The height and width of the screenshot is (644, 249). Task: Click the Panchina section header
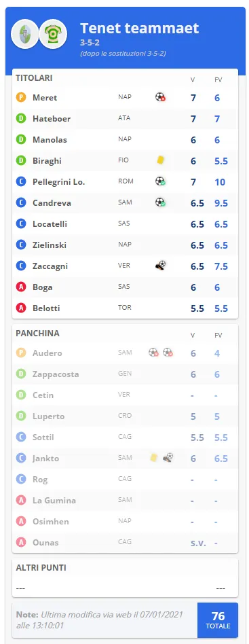pyautogui.click(x=38, y=334)
